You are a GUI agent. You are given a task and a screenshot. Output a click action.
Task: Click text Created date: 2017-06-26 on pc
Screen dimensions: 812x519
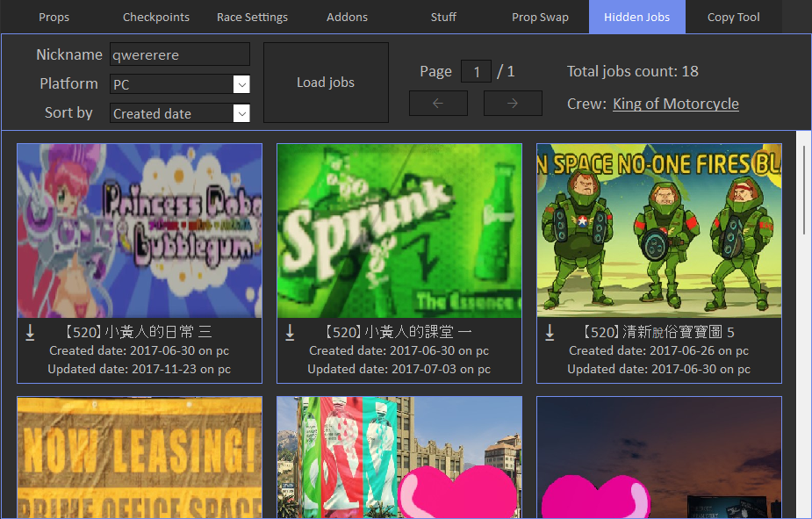click(658, 350)
